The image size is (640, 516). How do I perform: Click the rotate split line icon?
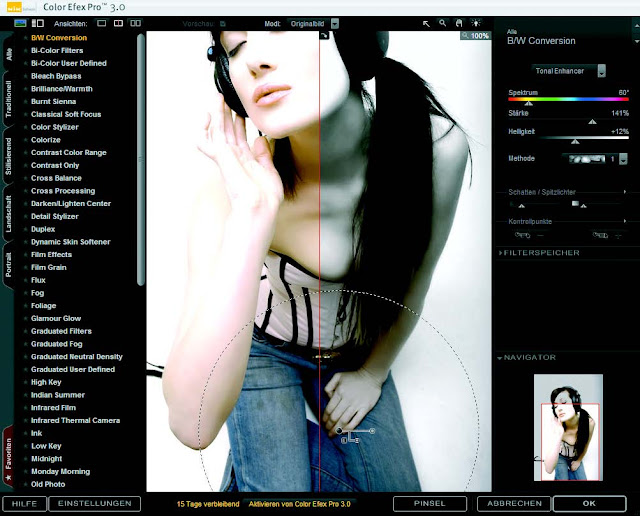pyautogui.click(x=324, y=36)
